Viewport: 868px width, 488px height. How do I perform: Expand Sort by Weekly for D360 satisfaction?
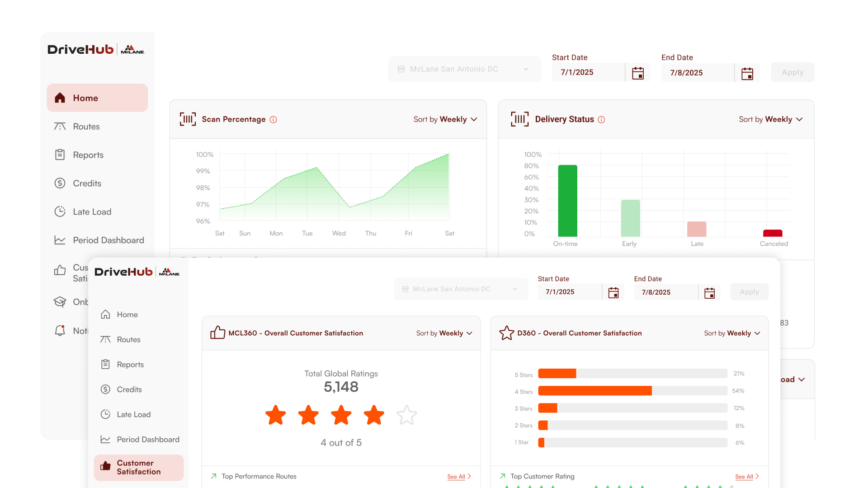[x=732, y=333]
